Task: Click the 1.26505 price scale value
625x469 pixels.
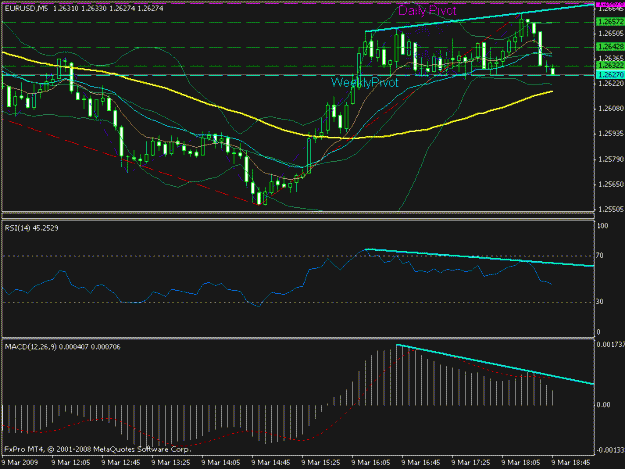Action: click(x=611, y=33)
